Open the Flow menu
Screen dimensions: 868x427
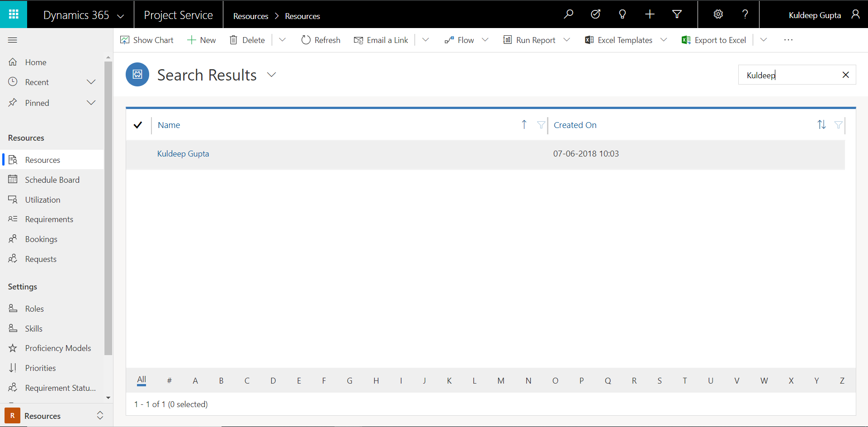click(x=467, y=40)
